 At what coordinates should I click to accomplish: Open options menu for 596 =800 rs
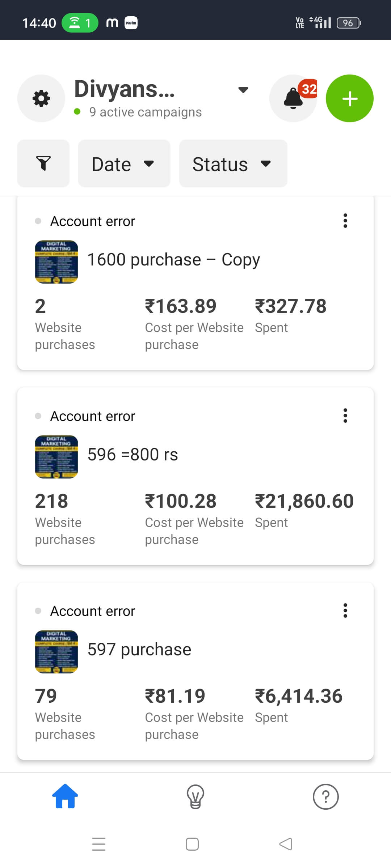pos(345,416)
